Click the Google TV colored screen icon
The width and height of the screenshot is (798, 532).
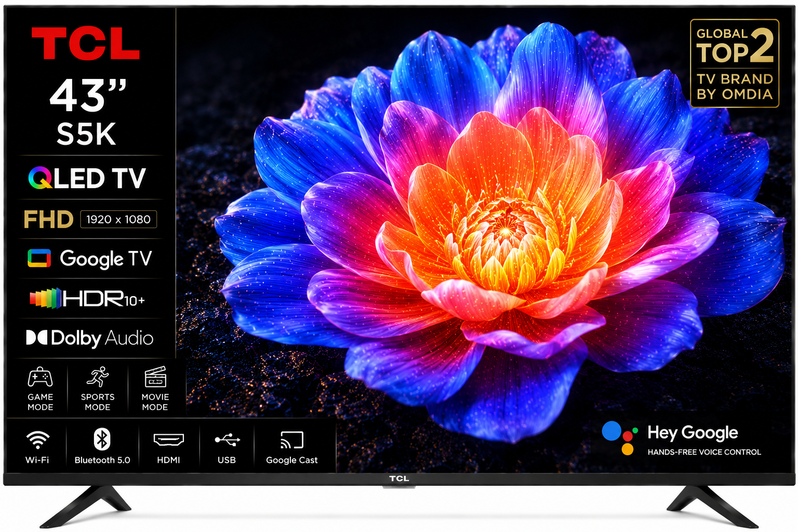39,258
